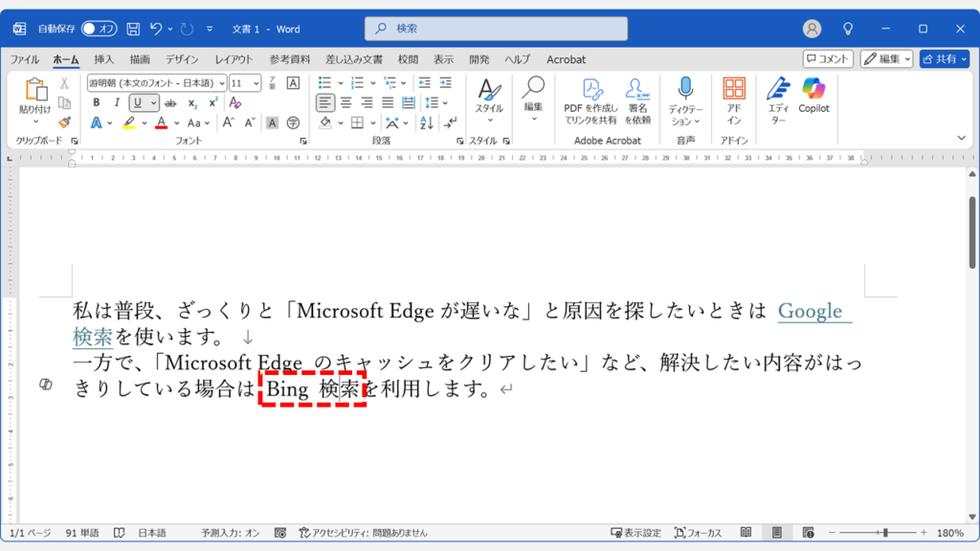This screenshot has height=551, width=980.
Task: Toggle superscript formatting
Action: pyautogui.click(x=213, y=102)
